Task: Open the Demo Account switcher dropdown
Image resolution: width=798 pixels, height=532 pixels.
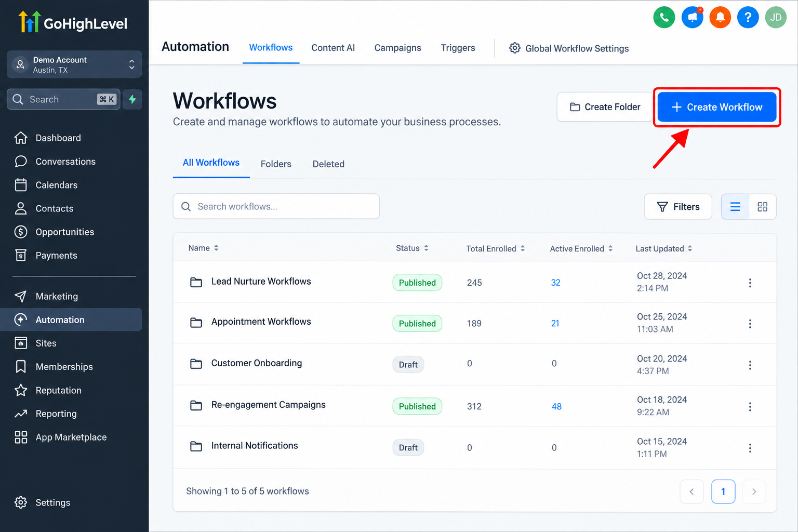Action: [x=74, y=64]
